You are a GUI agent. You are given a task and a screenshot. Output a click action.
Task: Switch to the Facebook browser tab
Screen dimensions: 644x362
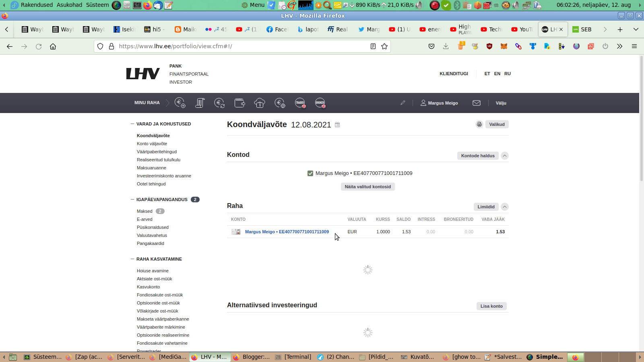pyautogui.click(x=277, y=29)
